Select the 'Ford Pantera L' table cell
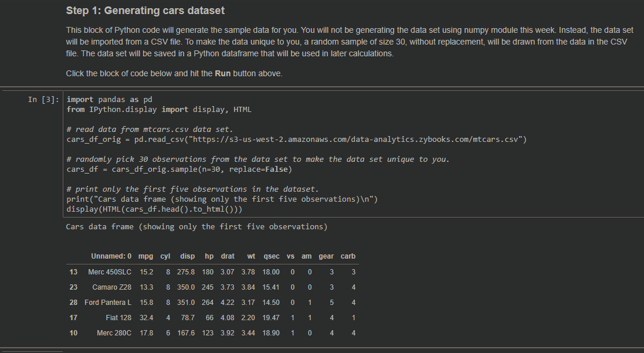Image resolution: width=644 pixels, height=353 pixels. 108,303
